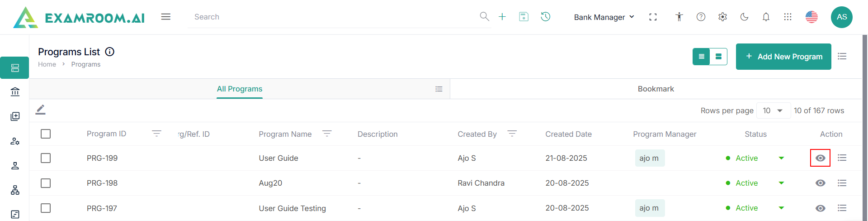The width and height of the screenshot is (868, 221).
Task: Open the Rows per page dropdown
Action: pyautogui.click(x=773, y=110)
